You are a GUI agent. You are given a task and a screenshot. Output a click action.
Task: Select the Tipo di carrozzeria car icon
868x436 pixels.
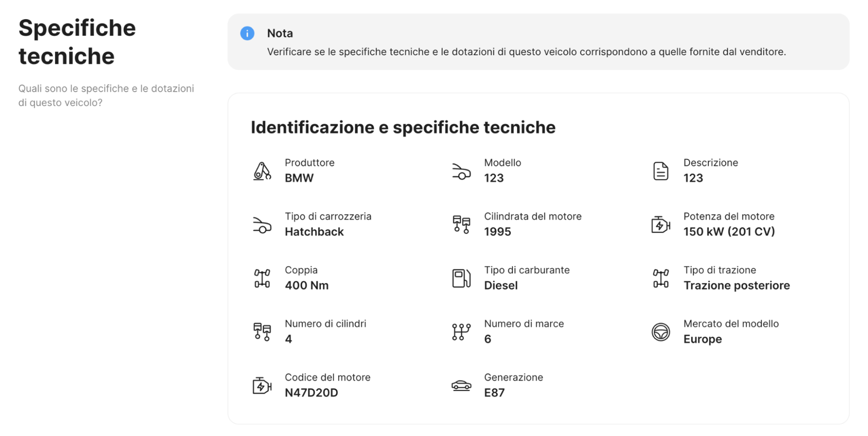(x=262, y=225)
